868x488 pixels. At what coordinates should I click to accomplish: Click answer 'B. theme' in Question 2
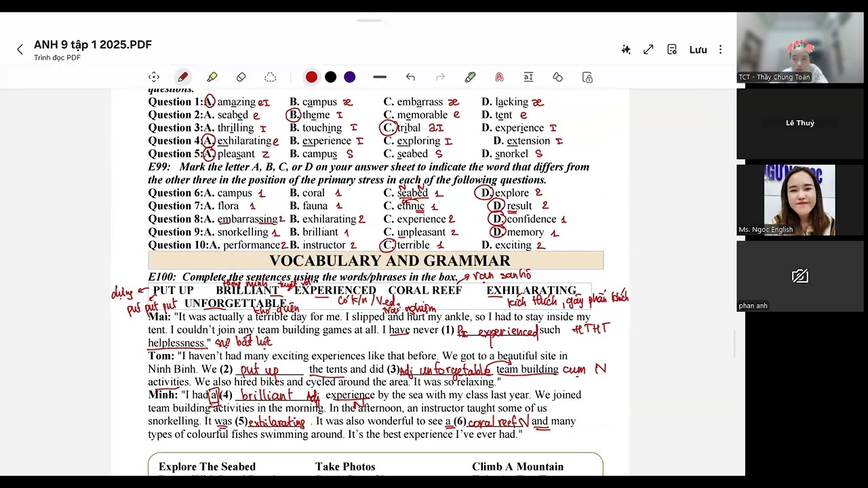pyautogui.click(x=309, y=115)
